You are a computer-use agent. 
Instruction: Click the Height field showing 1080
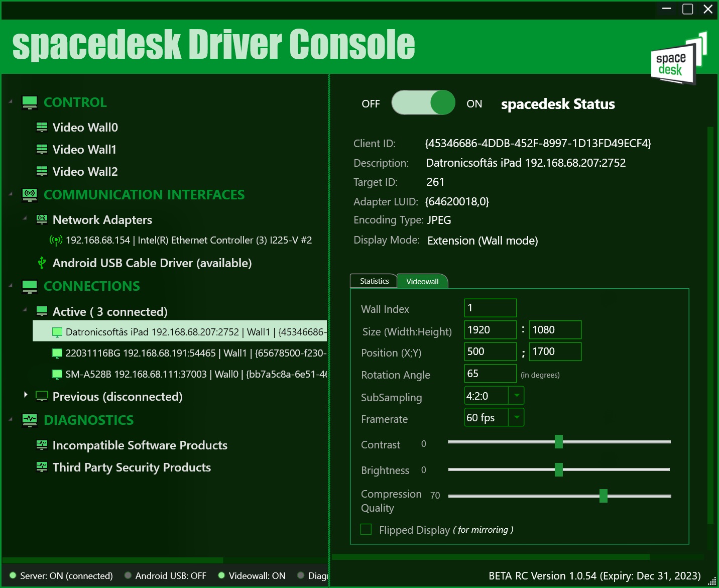555,330
